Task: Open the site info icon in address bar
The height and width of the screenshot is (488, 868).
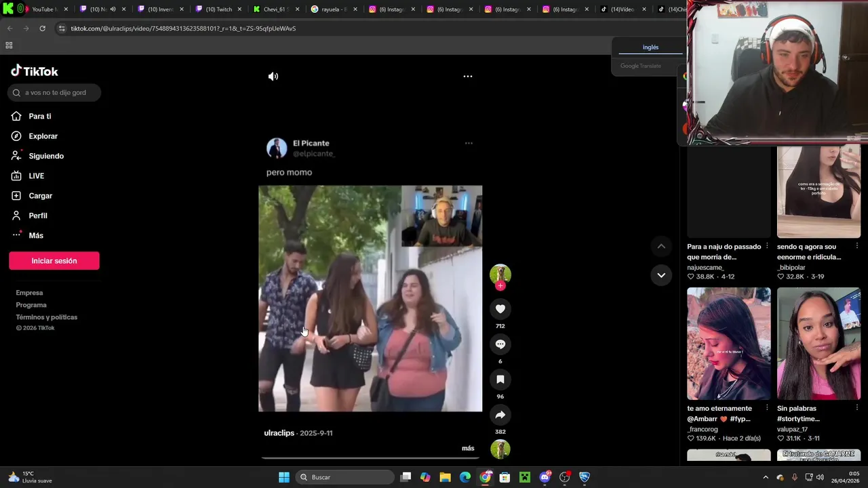Action: coord(62,28)
